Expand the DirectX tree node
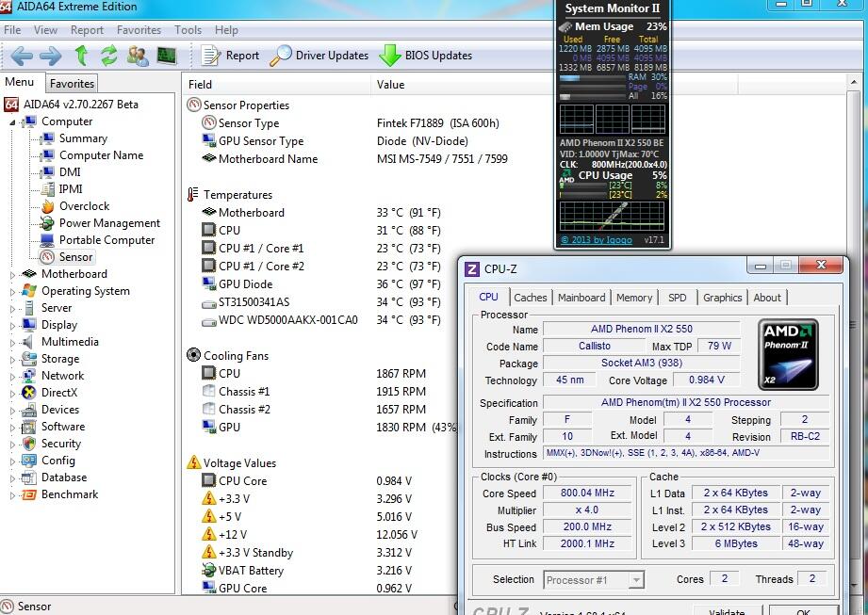Image resolution: width=868 pixels, height=615 pixels. [12, 394]
